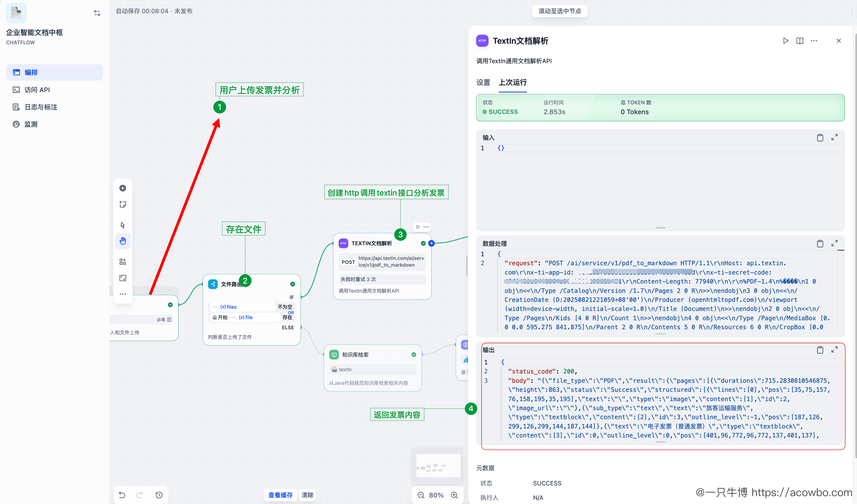This screenshot has height=504, width=857.
Task: Open 日志与标注 in the sidebar
Action: [x=41, y=107]
